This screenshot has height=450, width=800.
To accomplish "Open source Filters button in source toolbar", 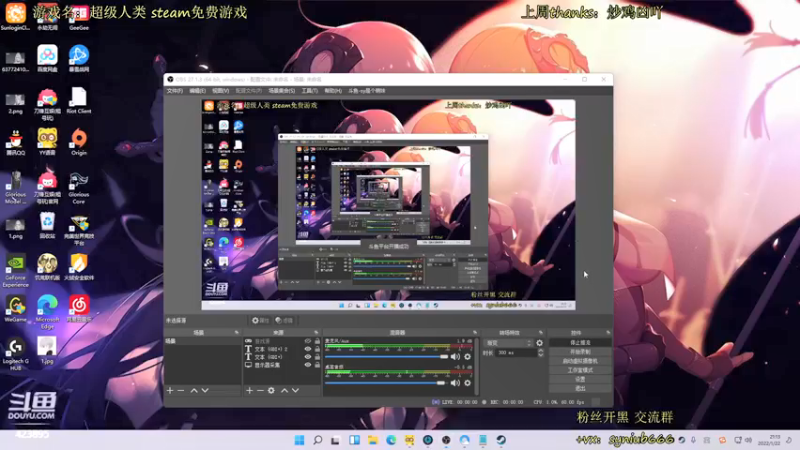I will [284, 320].
